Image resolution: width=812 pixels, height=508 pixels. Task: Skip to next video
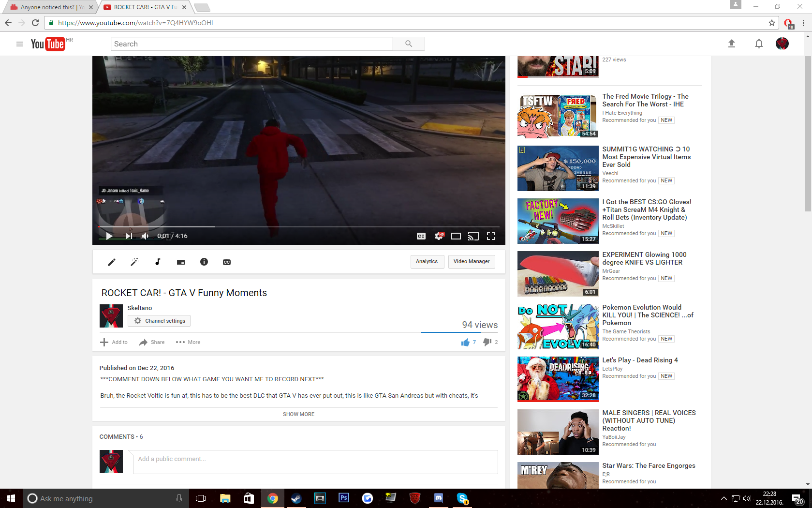(x=129, y=236)
